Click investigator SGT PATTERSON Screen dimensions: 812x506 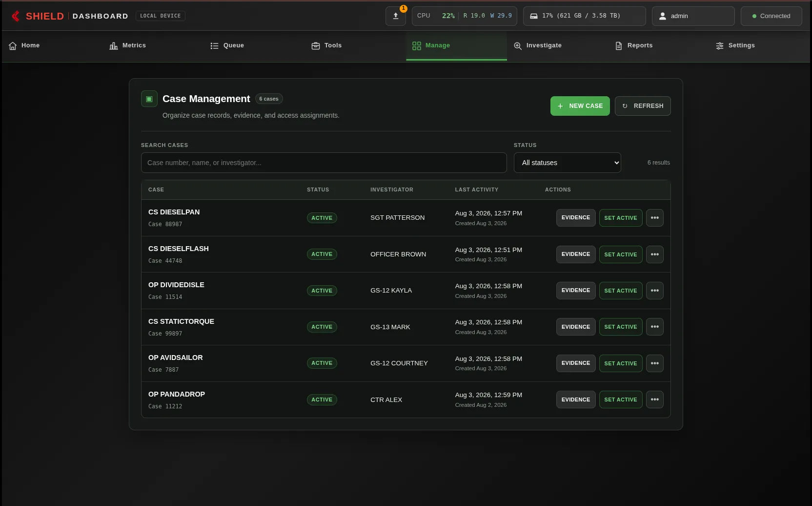click(x=398, y=218)
